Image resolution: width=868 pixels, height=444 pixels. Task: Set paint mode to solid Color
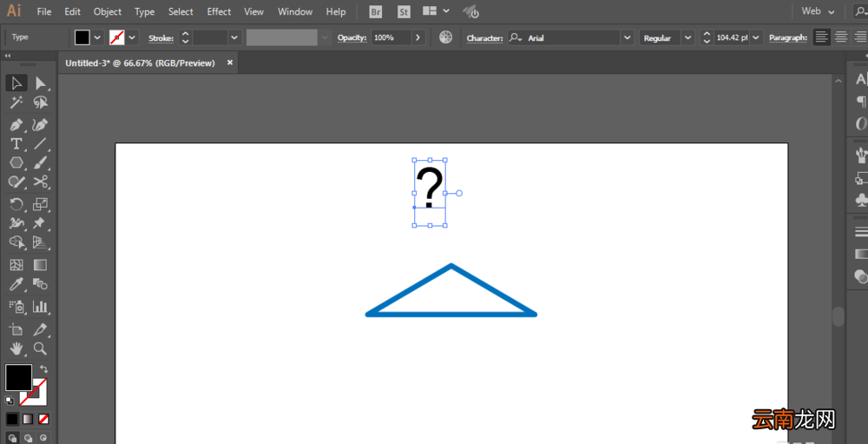[x=11, y=419]
